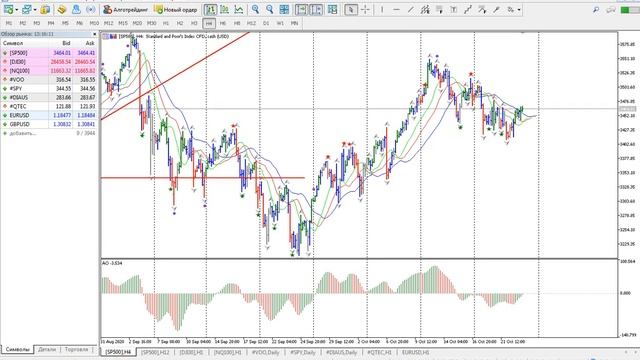Select the GBPUSD symbol row
Screen dimensions: 640x360
point(49,124)
